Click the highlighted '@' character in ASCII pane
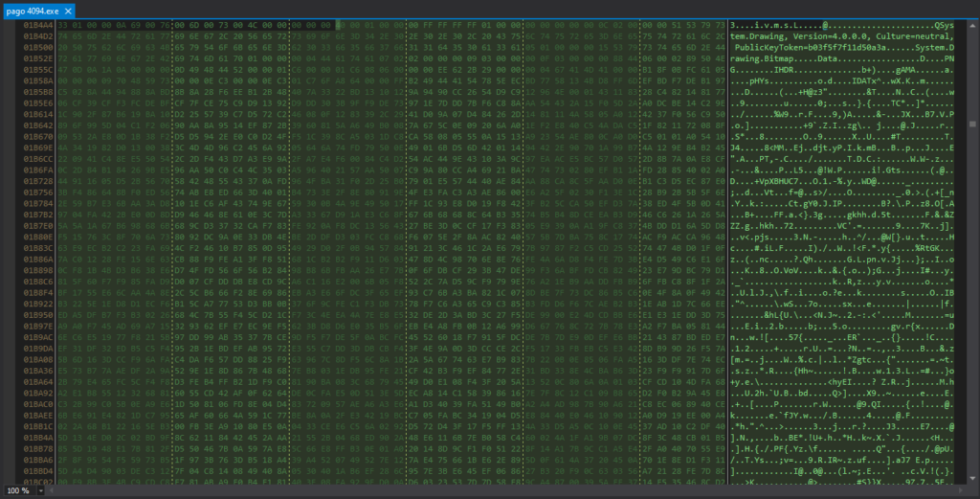The width and height of the screenshot is (980, 499). click(824, 25)
